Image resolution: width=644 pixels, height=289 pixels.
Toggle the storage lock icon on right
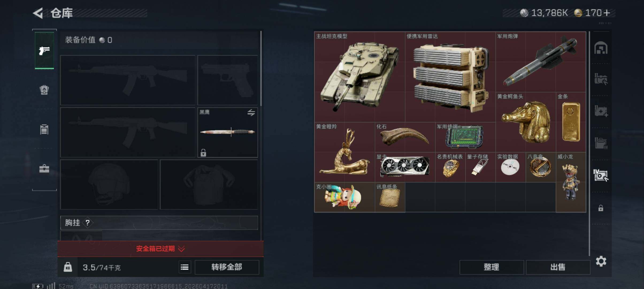pyautogui.click(x=601, y=208)
